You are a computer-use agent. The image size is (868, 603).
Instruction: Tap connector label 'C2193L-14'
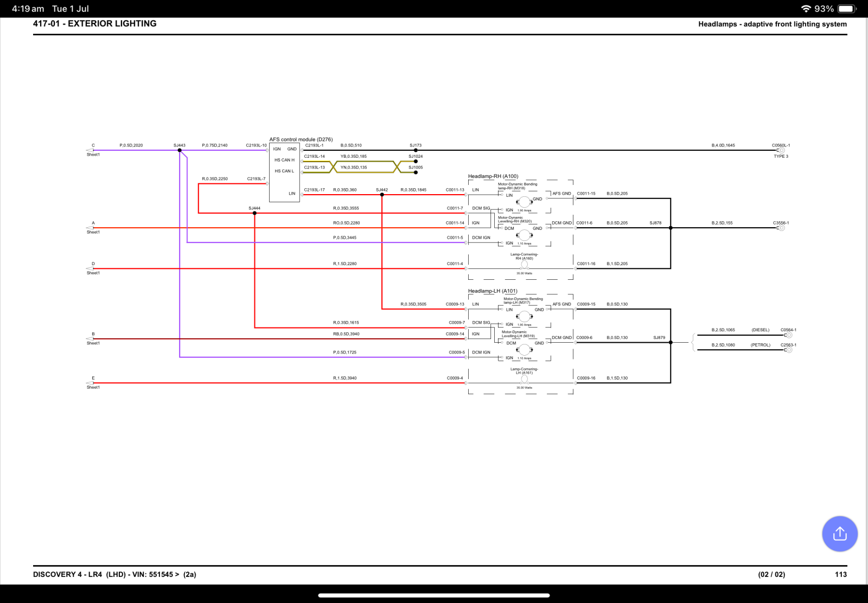pos(315,156)
